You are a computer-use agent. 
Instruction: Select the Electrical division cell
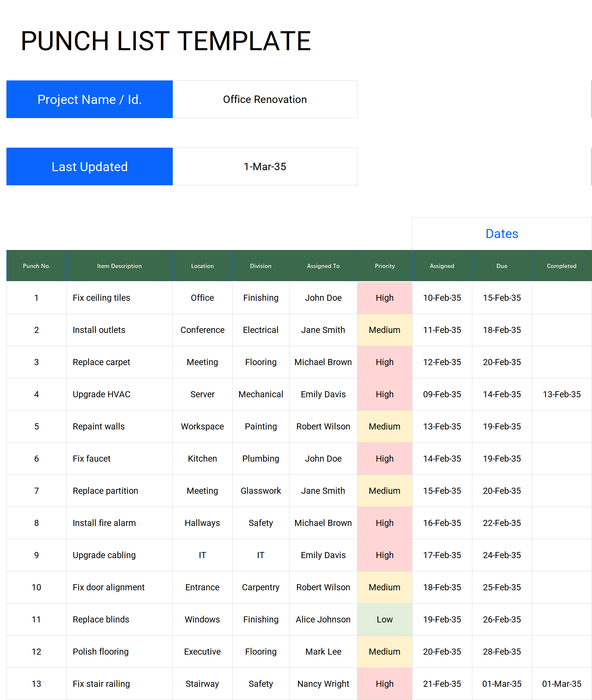pyautogui.click(x=261, y=330)
